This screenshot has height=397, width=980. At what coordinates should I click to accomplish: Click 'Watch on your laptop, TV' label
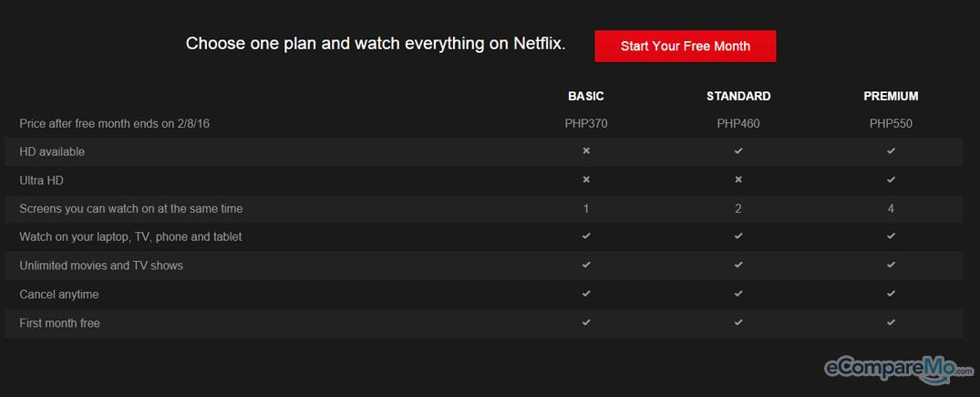pyautogui.click(x=130, y=237)
